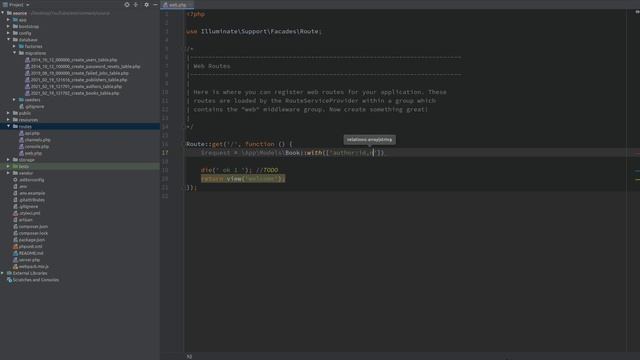Select the tests folder
640x360 pixels.
pyautogui.click(x=80, y=167)
